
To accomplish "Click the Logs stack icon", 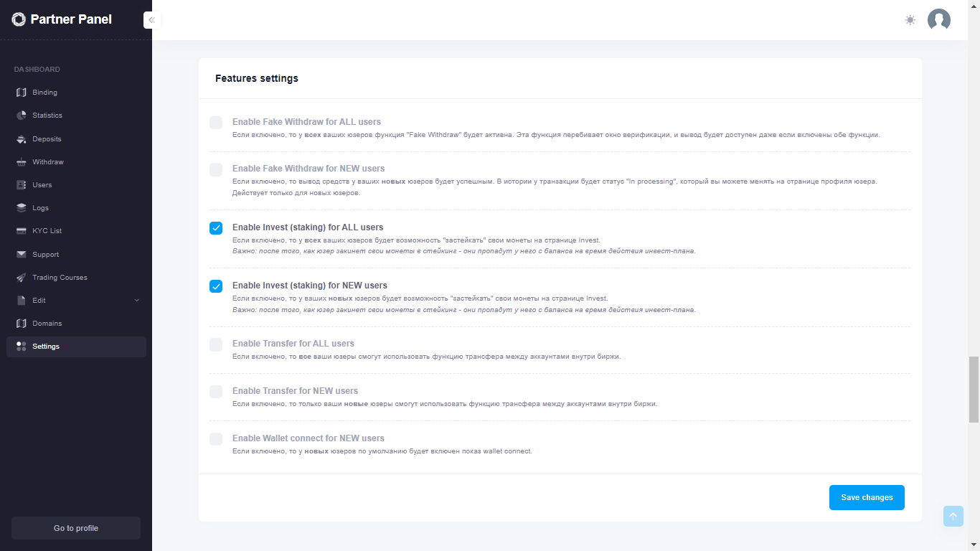I will (21, 208).
